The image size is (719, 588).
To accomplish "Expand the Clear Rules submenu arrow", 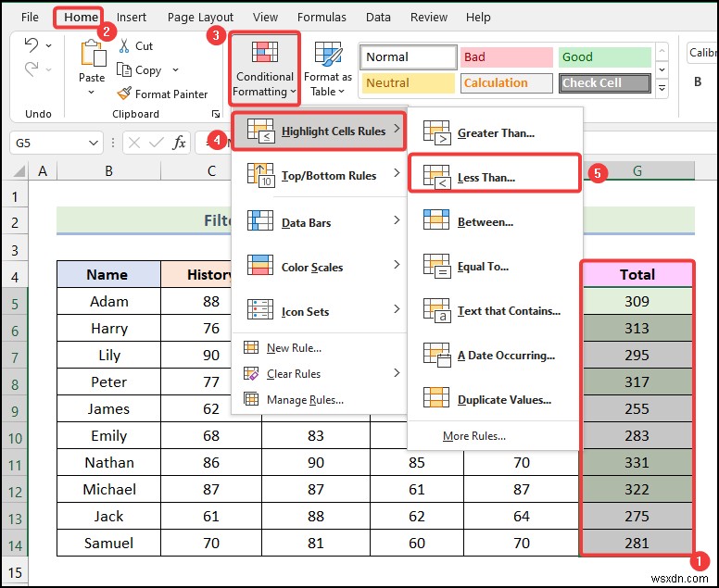I will click(x=397, y=372).
